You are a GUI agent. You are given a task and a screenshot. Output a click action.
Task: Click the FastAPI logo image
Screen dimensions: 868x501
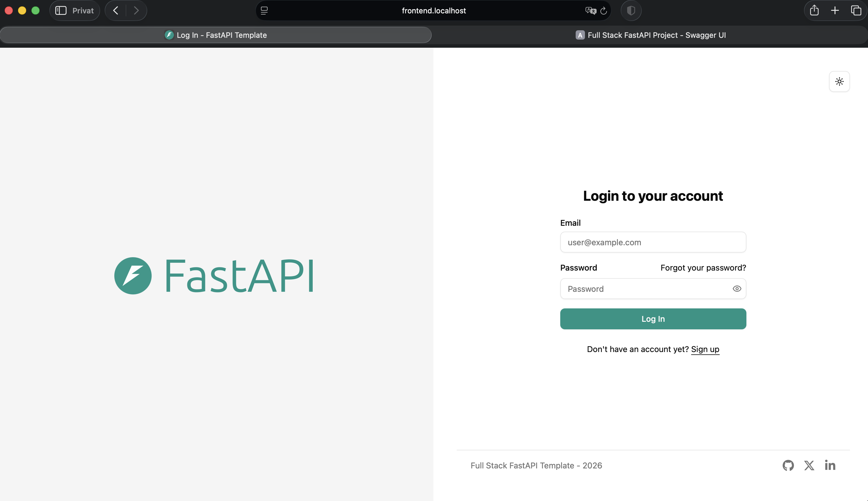[x=214, y=276]
